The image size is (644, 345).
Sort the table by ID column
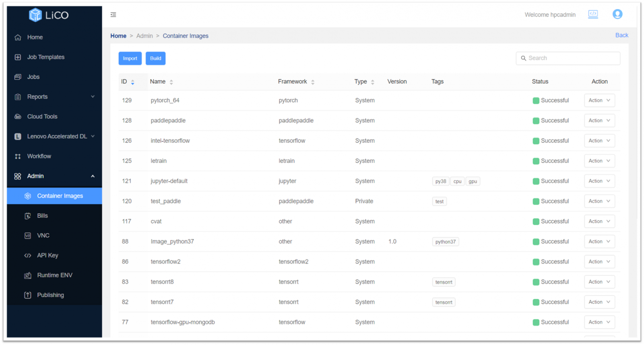[132, 82]
